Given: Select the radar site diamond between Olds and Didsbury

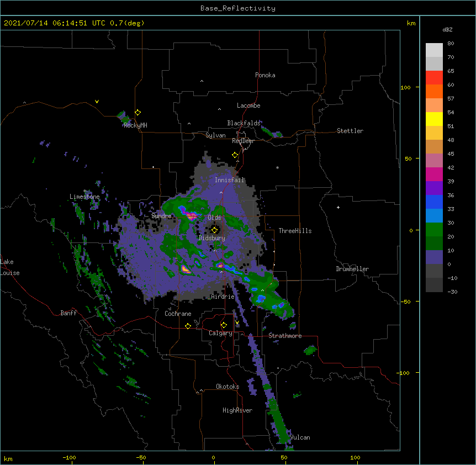Looking at the screenshot, I should (x=215, y=230).
